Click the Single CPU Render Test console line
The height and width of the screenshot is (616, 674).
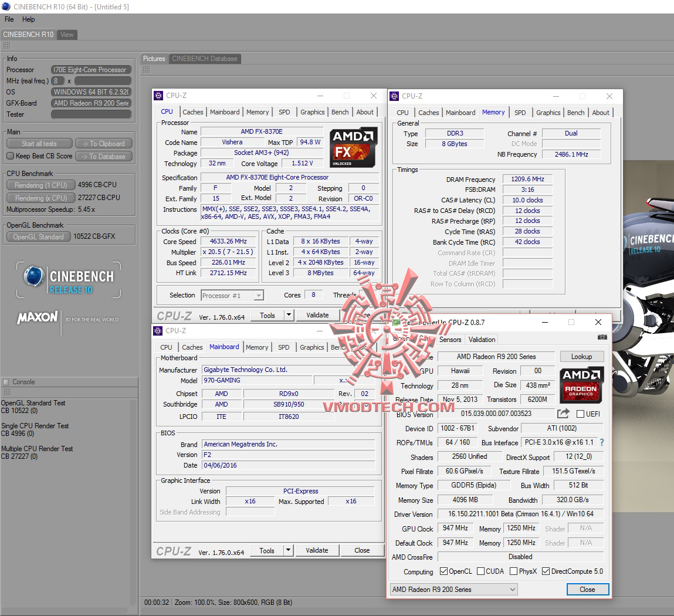pyautogui.click(x=35, y=425)
